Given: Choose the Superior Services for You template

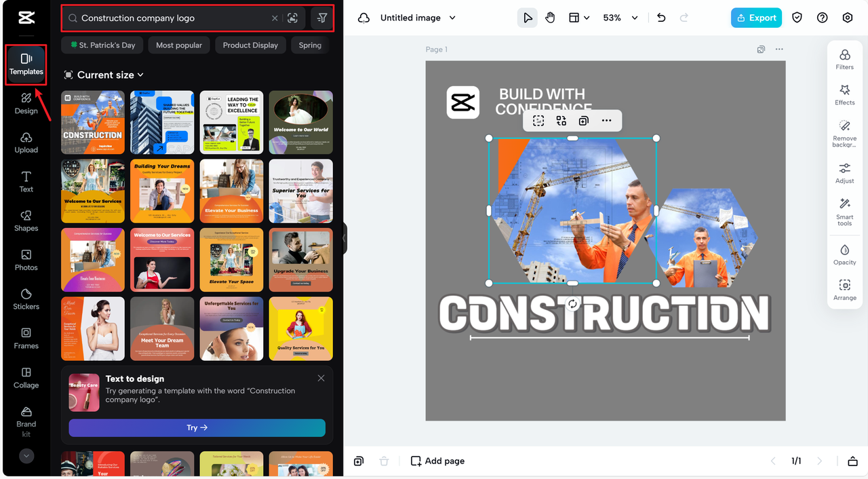Looking at the screenshot, I should click(x=300, y=191).
